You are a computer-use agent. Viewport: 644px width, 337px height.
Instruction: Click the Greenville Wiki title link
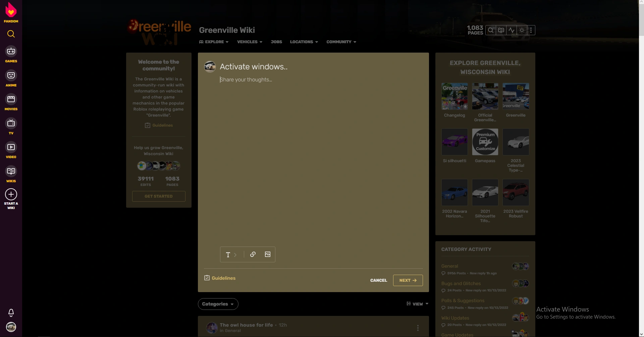click(x=227, y=30)
